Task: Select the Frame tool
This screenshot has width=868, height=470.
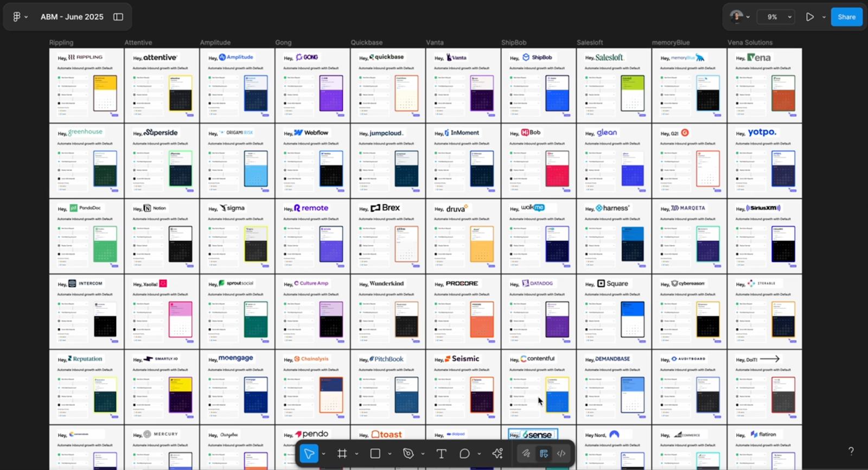Action: tap(342, 454)
